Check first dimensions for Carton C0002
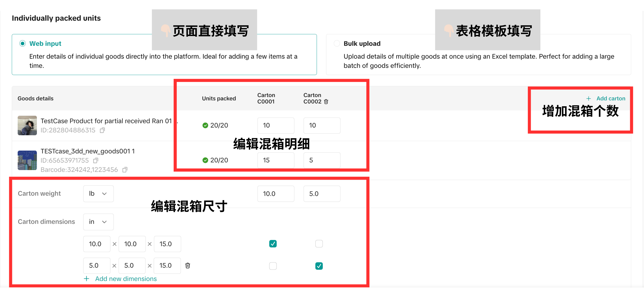644x298 pixels. click(x=319, y=244)
